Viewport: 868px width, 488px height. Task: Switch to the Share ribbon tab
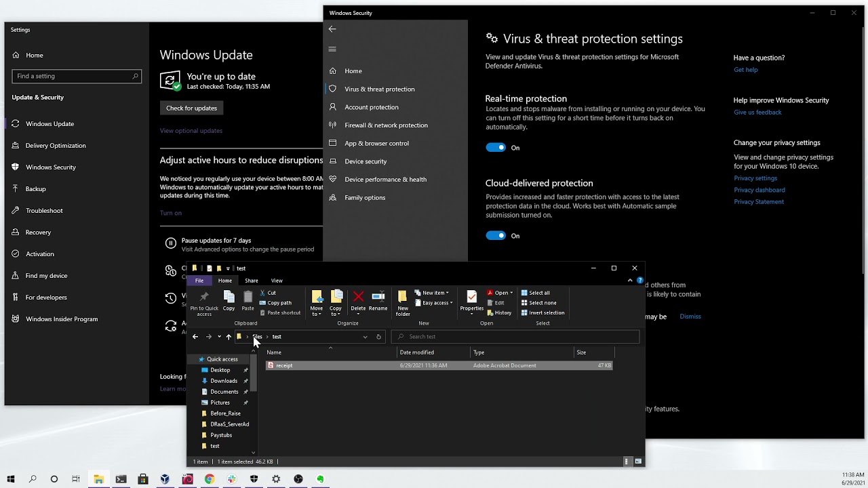[252, 281]
